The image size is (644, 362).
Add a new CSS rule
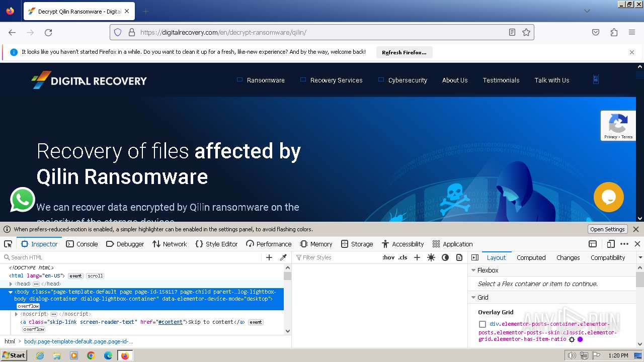[x=417, y=257]
